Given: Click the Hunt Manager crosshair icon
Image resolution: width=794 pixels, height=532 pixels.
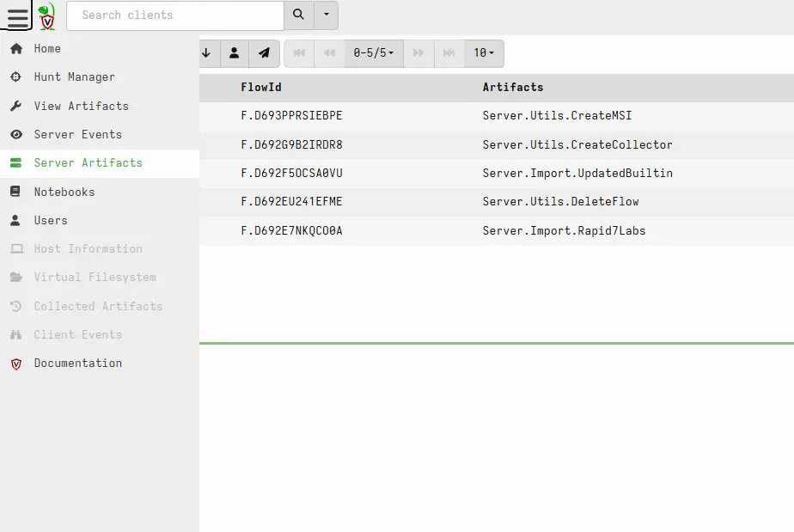Looking at the screenshot, I should (x=16, y=77).
